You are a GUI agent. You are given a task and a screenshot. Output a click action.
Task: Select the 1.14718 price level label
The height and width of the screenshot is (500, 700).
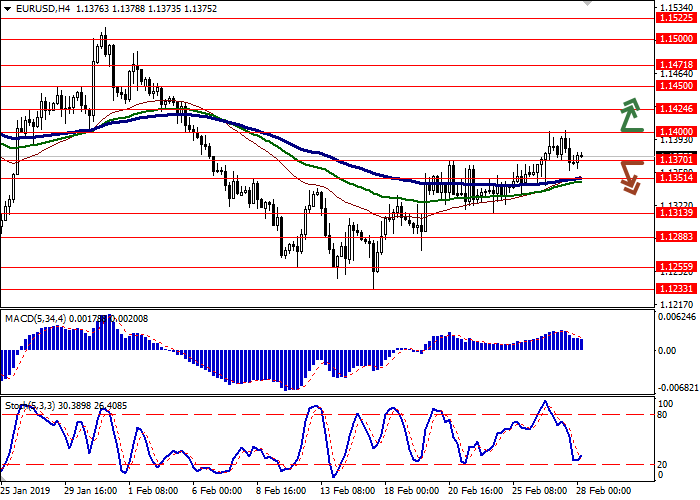[x=676, y=64]
